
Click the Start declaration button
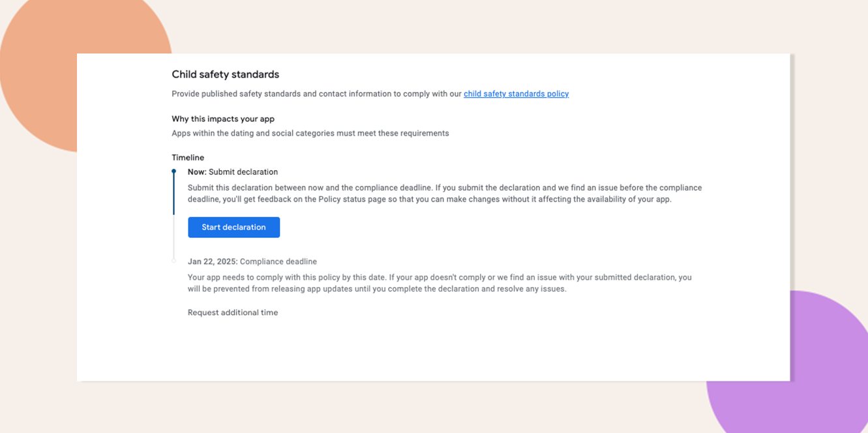233,227
